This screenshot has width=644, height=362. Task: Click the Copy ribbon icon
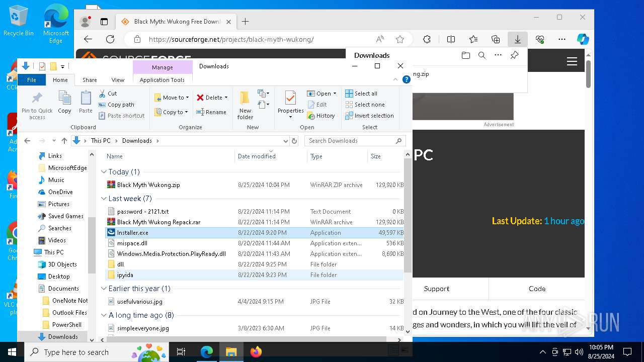point(64,102)
